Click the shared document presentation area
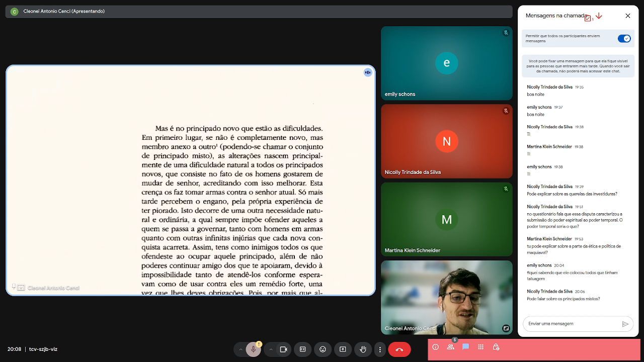Screen dimensions: 644x362 [191, 180]
